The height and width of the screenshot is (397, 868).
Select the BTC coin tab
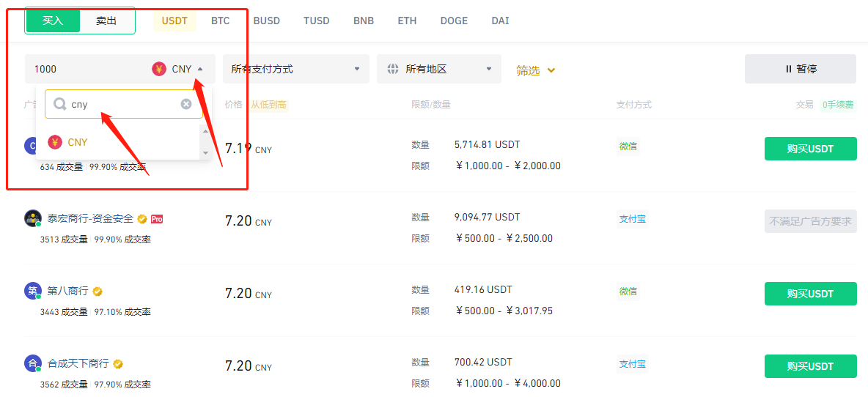(221, 21)
